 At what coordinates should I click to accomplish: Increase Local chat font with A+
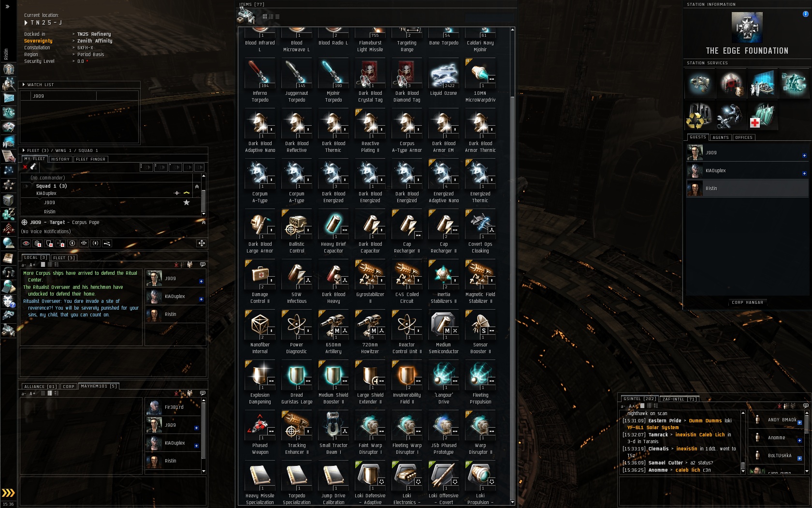click(x=32, y=265)
